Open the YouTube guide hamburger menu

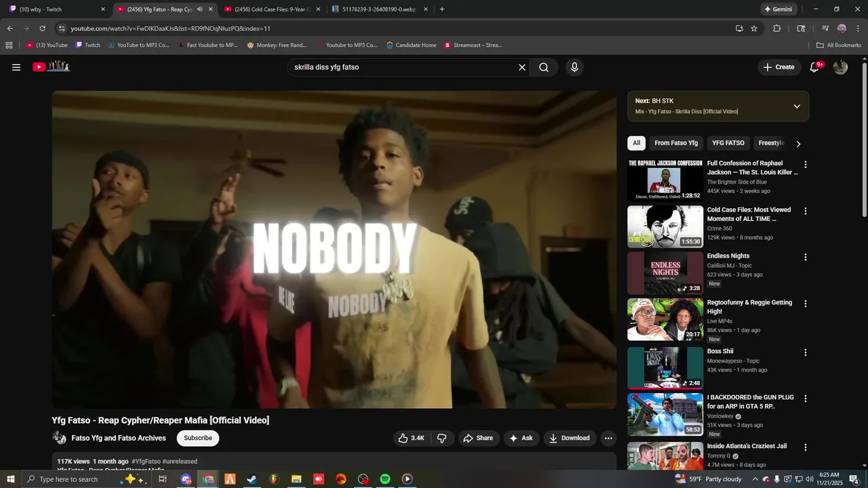tap(16, 67)
